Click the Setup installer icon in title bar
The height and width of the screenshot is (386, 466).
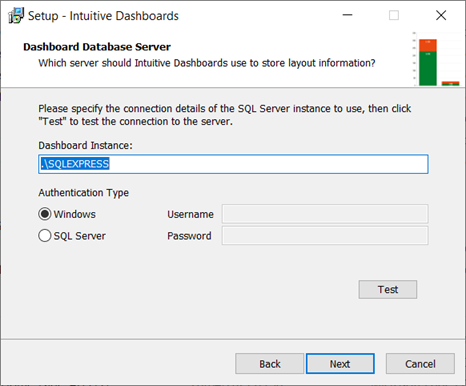pos(16,15)
